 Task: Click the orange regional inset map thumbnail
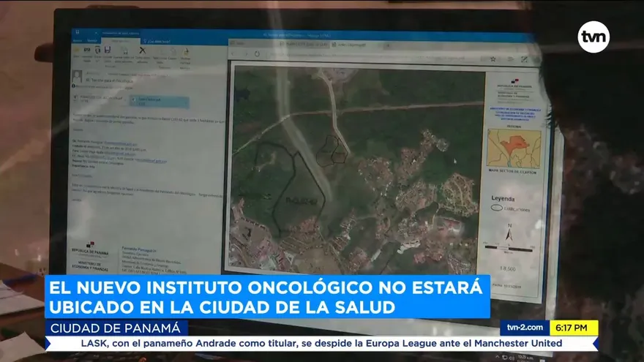[514, 148]
